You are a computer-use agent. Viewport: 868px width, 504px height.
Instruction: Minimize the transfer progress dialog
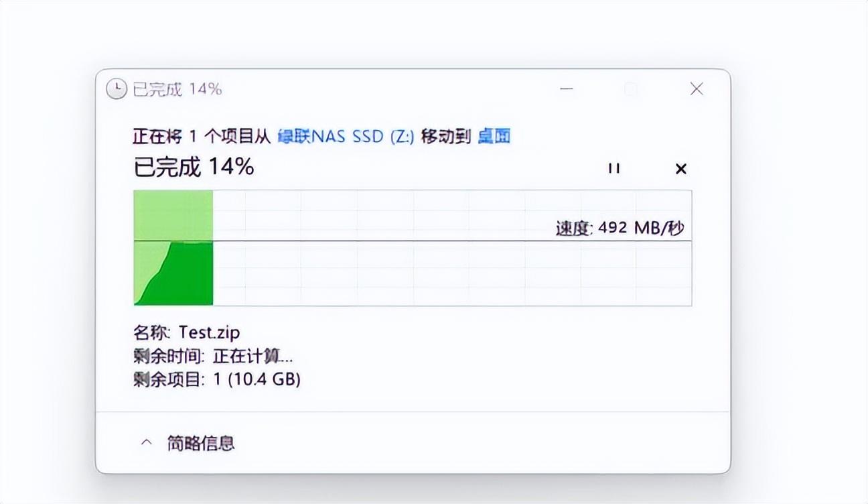(567, 89)
